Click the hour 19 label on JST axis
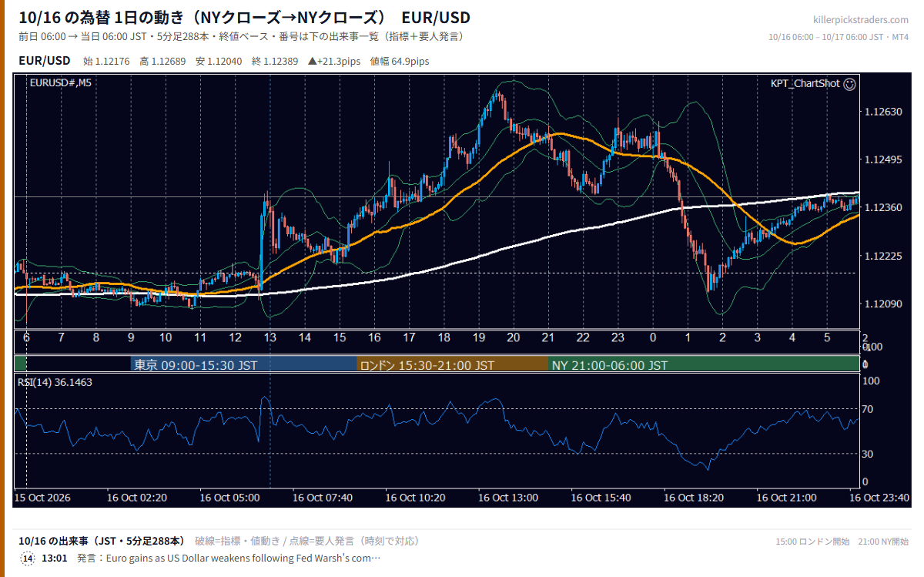Screen dimensions: 924x577 [479, 337]
